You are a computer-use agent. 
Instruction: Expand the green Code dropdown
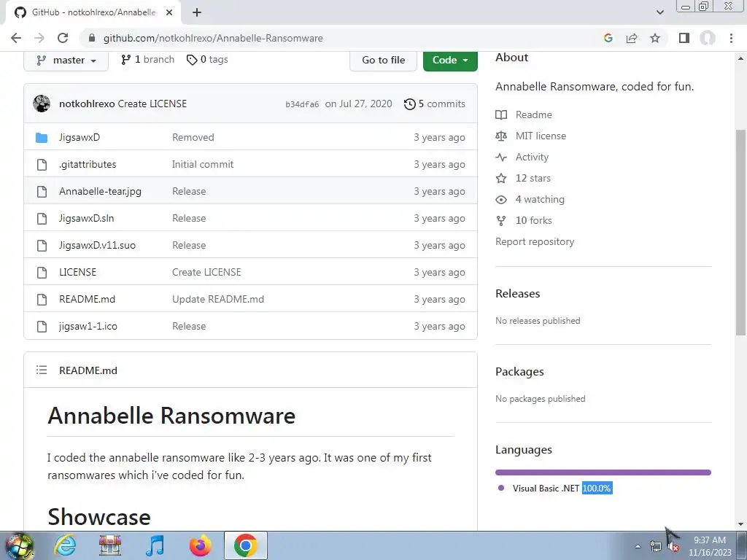click(x=450, y=60)
